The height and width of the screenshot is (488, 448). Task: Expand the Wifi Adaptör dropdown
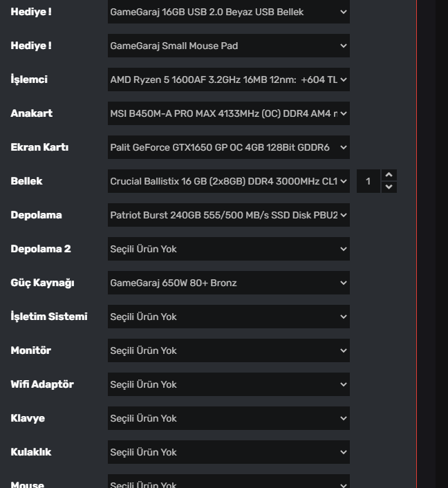coord(228,384)
